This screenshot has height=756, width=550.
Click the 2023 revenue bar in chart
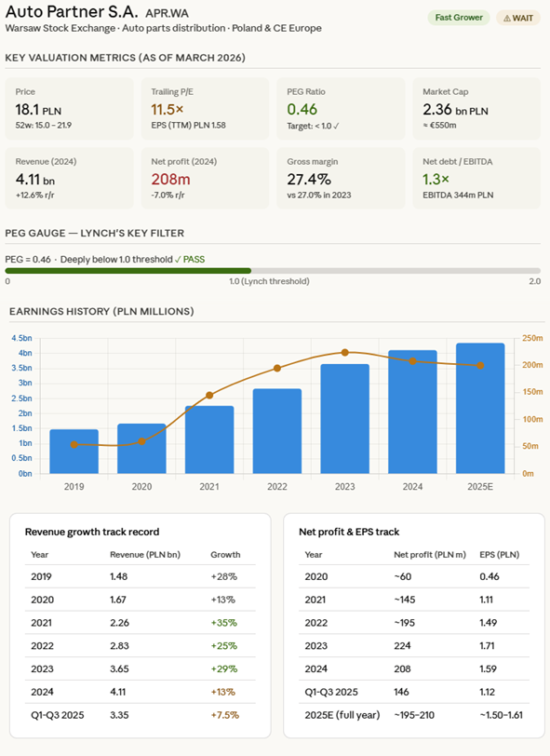[x=344, y=419]
